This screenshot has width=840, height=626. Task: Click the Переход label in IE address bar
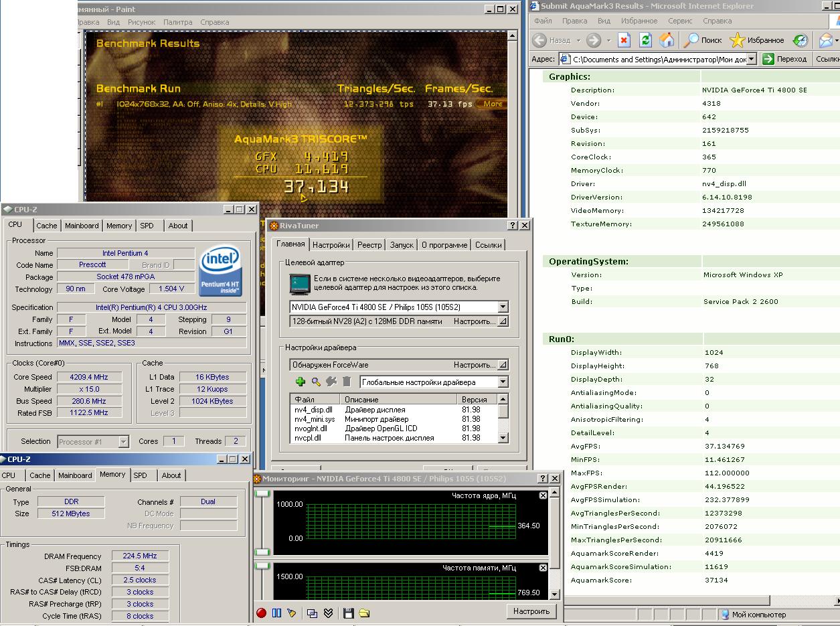[x=792, y=59]
